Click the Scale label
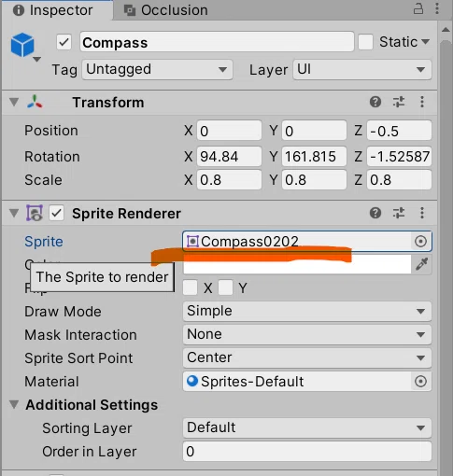The width and height of the screenshot is (453, 476). pyautogui.click(x=43, y=180)
